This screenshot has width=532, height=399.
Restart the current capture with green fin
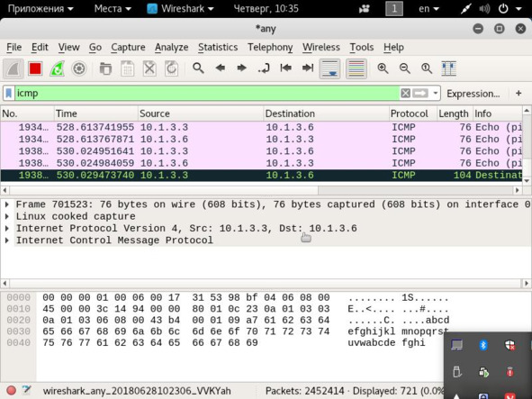click(x=57, y=68)
